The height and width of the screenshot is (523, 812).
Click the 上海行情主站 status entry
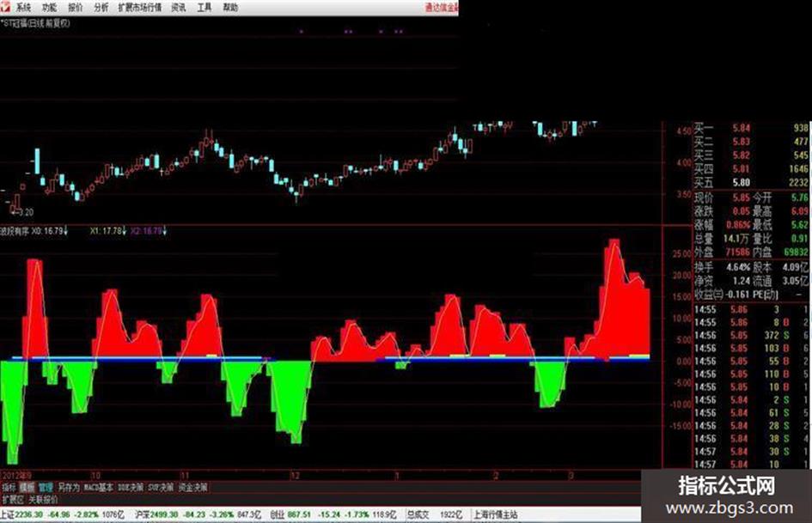(x=496, y=514)
